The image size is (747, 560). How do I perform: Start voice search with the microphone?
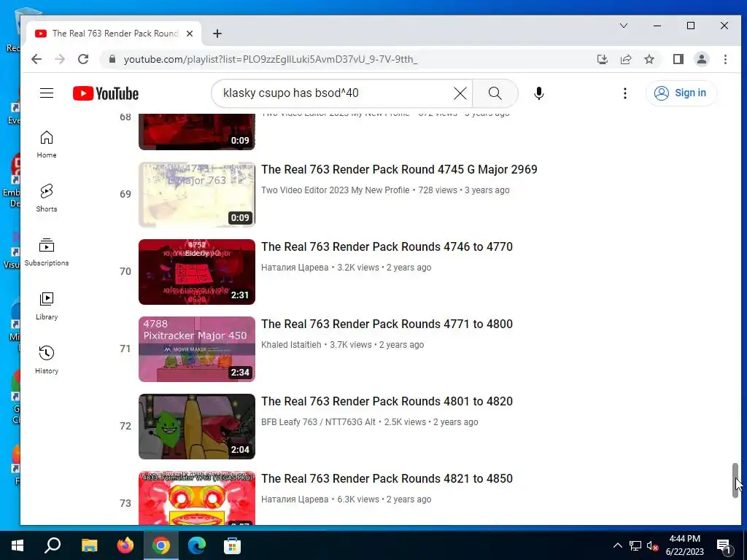pyautogui.click(x=539, y=93)
